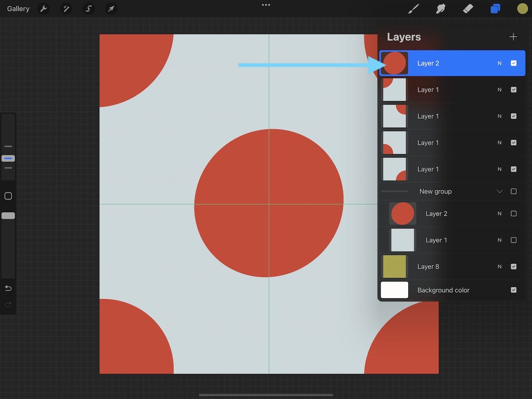Viewport: 532px width, 399px height.
Task: Select the Layer 8 name
Action: tap(428, 266)
